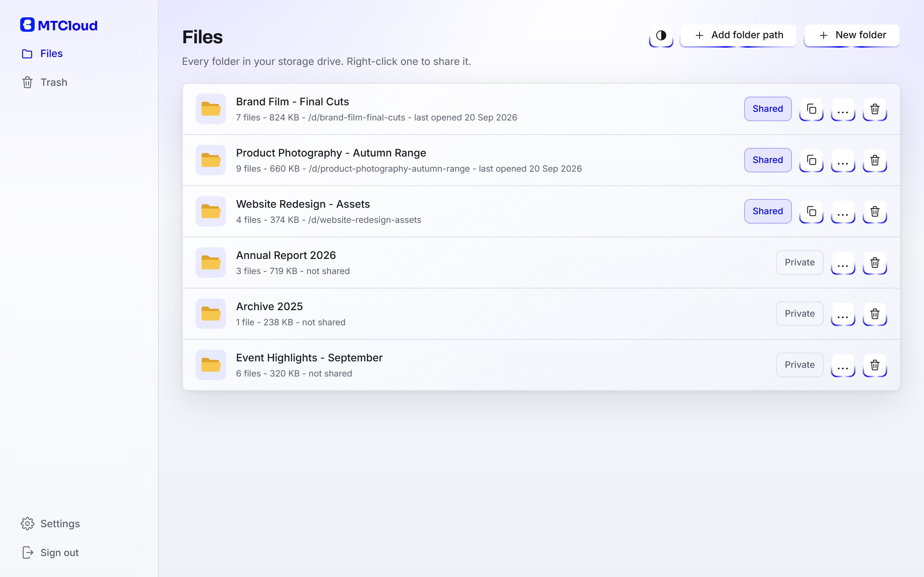Image resolution: width=924 pixels, height=577 pixels.
Task: Toggle Shared status on Brand Film - Final Cuts
Action: coord(768,109)
